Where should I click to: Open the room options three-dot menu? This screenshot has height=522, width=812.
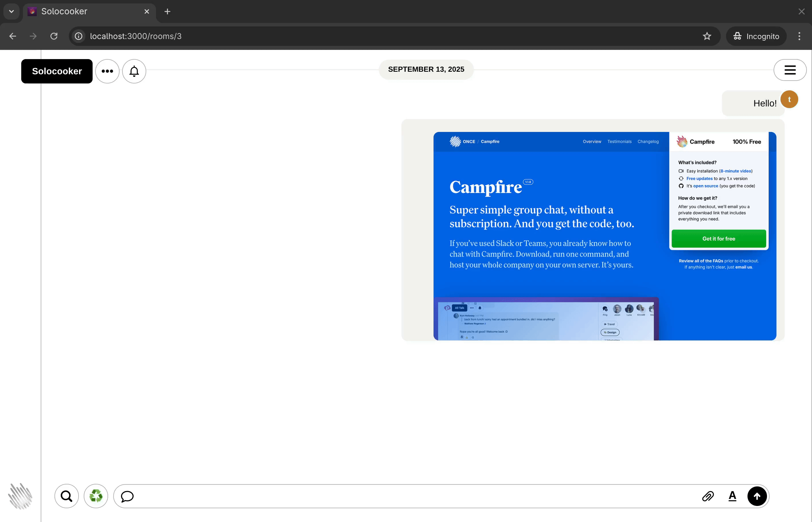(x=107, y=71)
